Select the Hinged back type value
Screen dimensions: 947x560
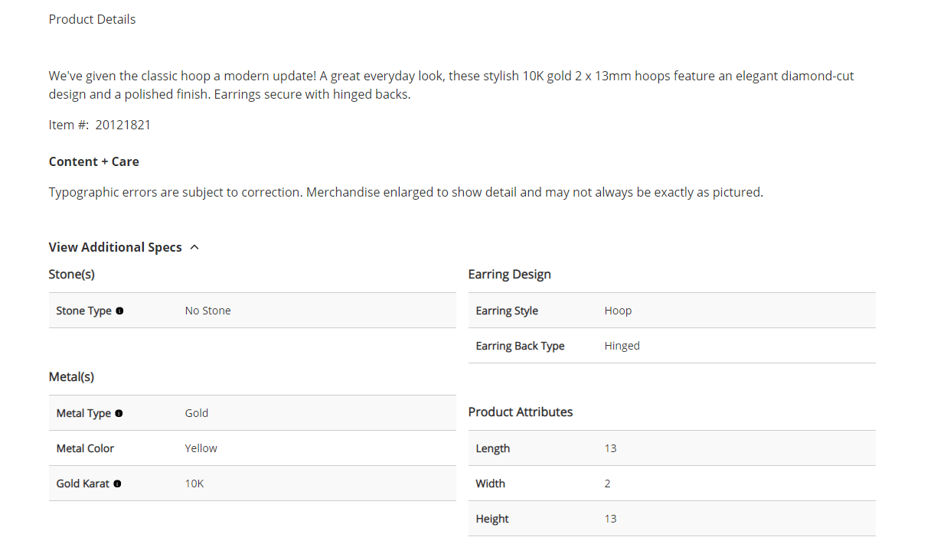point(622,346)
